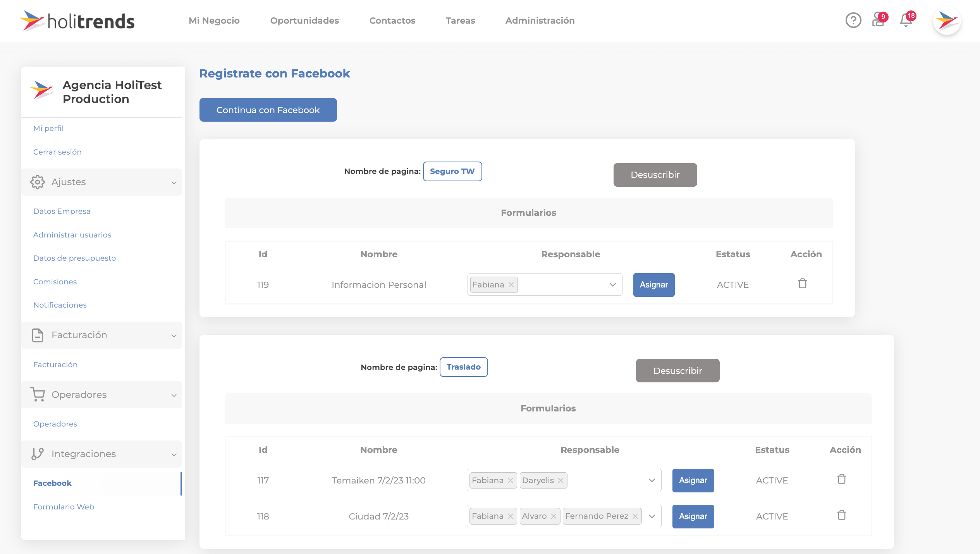Delete form 119 with trash icon

[x=802, y=284]
